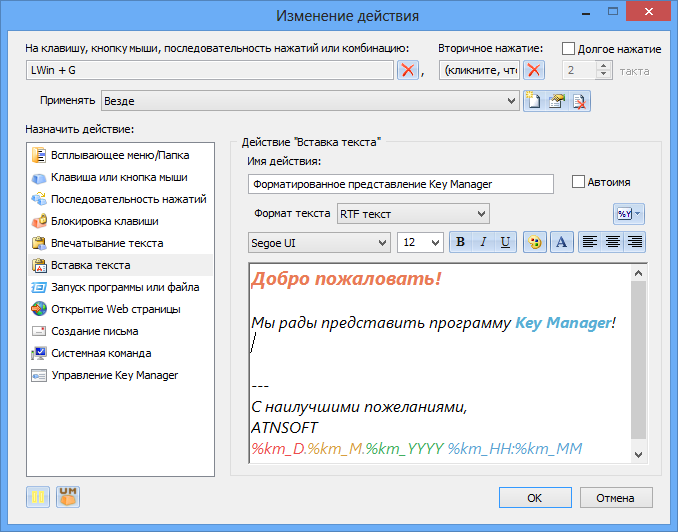This screenshot has width=678, height=532.
Task: Open the Segoe UI font dropdown
Action: pyautogui.click(x=319, y=242)
